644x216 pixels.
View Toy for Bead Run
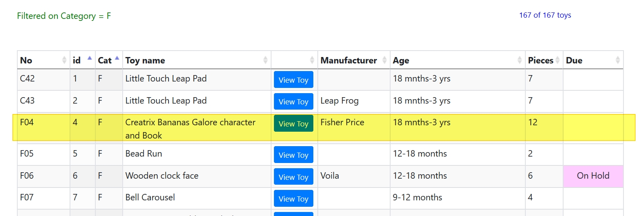coord(293,155)
